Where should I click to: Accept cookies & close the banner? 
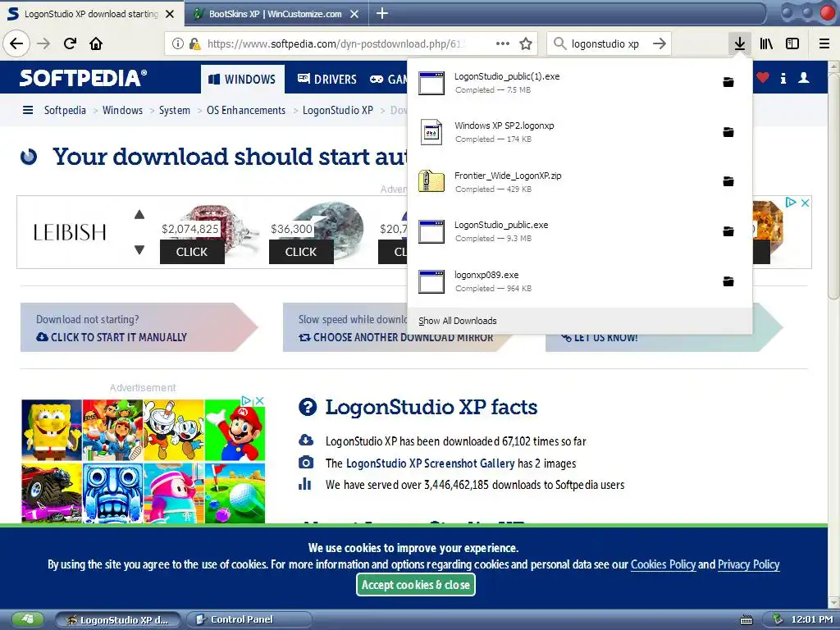point(416,584)
